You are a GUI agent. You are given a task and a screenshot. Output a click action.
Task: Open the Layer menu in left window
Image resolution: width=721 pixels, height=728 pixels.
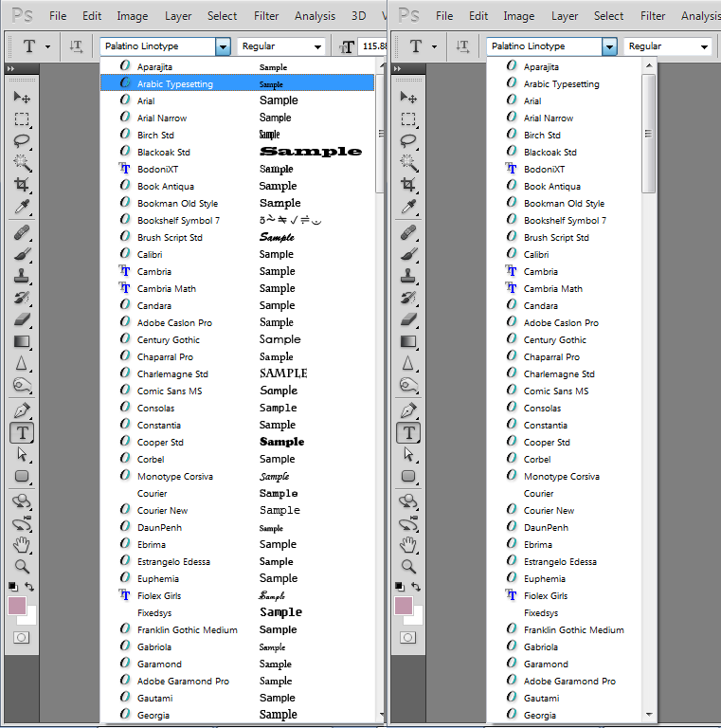pos(178,16)
